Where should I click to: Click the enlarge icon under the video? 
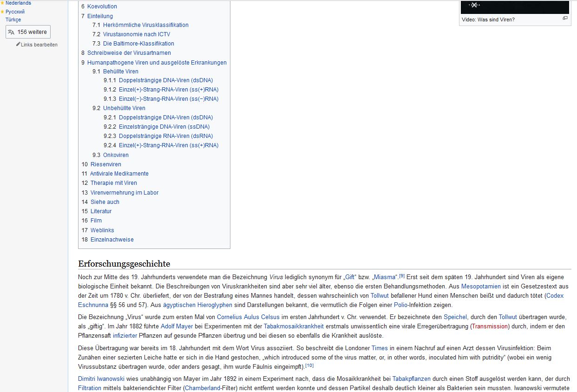tap(565, 19)
